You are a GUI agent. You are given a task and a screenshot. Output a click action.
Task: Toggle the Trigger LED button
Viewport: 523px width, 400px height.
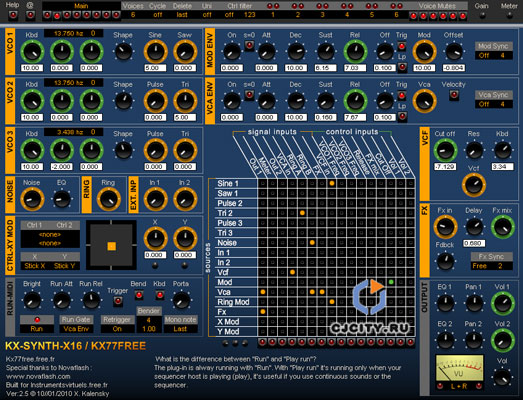point(118,301)
